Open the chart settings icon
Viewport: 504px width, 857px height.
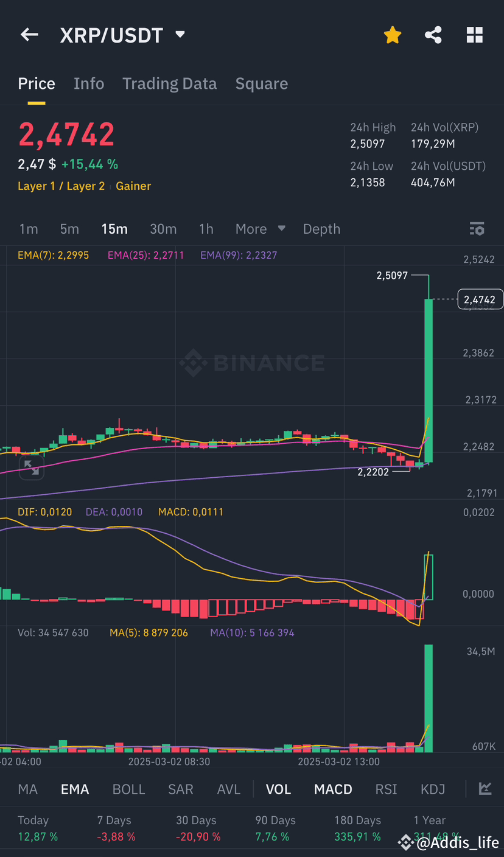point(477,229)
